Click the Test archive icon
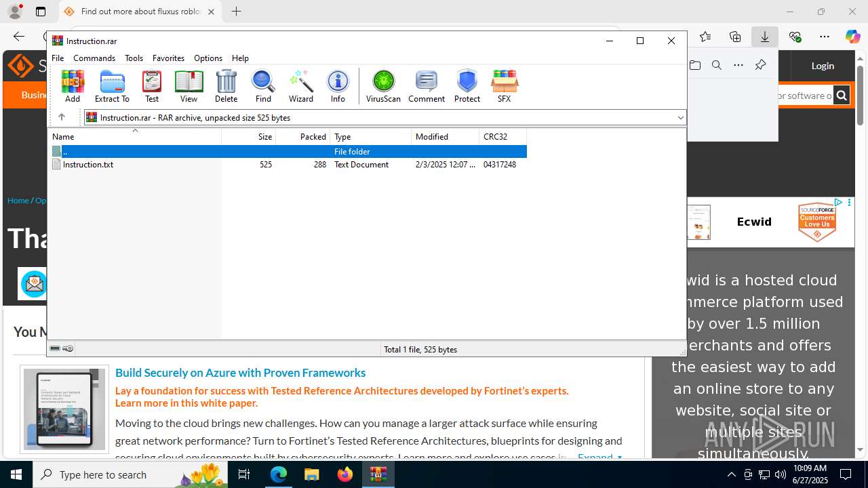The width and height of the screenshot is (868, 488). coord(152,86)
